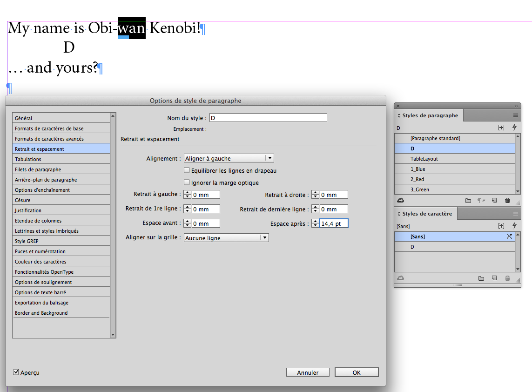This screenshot has height=392, width=532.
Task: Open Options de soulignement category
Action: click(x=61, y=282)
